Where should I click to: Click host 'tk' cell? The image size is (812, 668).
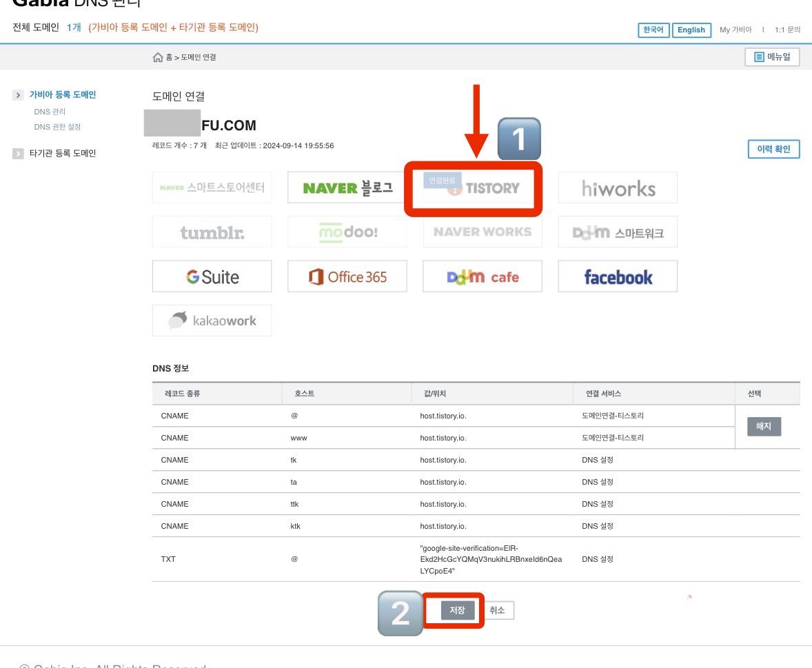pos(294,460)
